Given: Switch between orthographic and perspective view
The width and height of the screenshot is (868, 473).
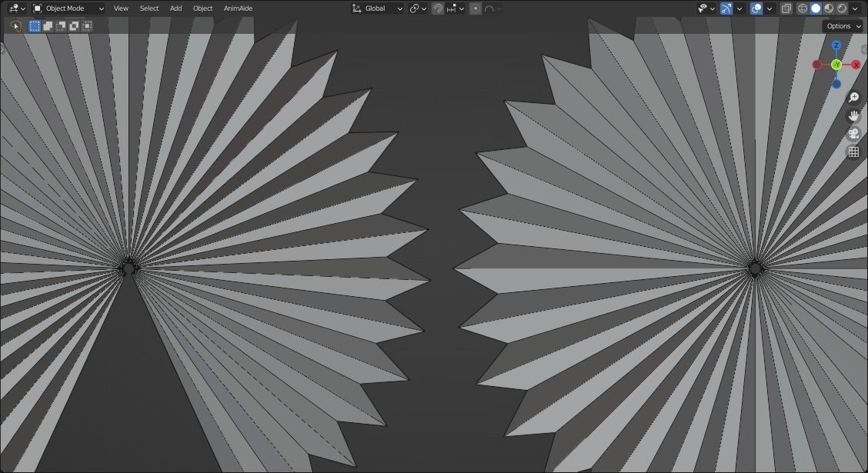Looking at the screenshot, I should point(853,152).
